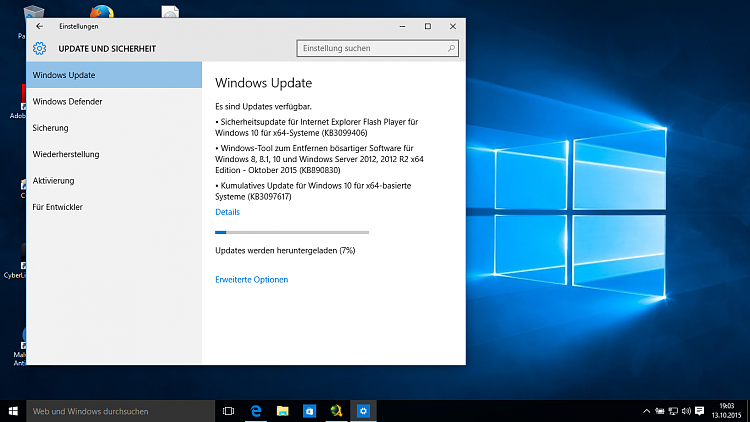The image size is (750, 422).
Task: Click the update download progress bar
Action: (x=292, y=233)
